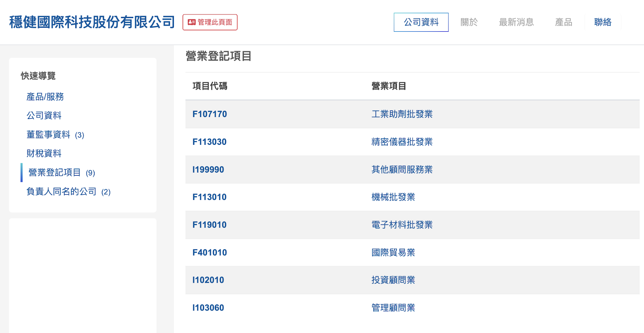Click 電子材料批發業 item

(402, 225)
